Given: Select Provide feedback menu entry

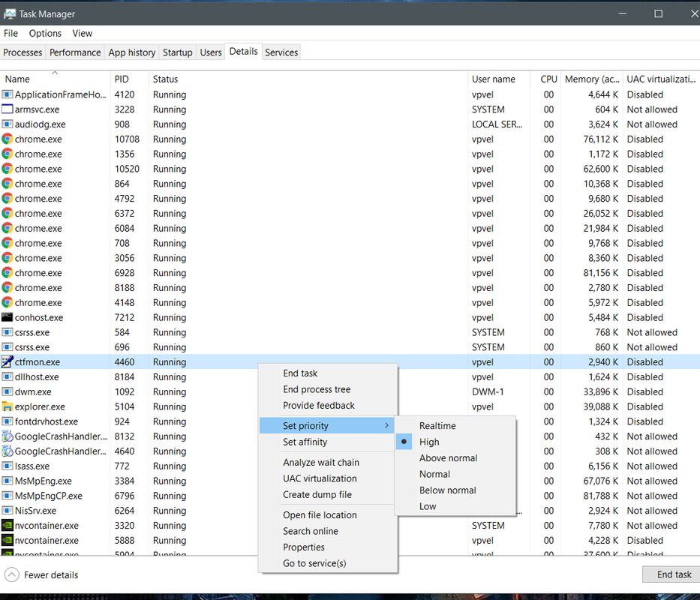Looking at the screenshot, I should pos(328,405).
